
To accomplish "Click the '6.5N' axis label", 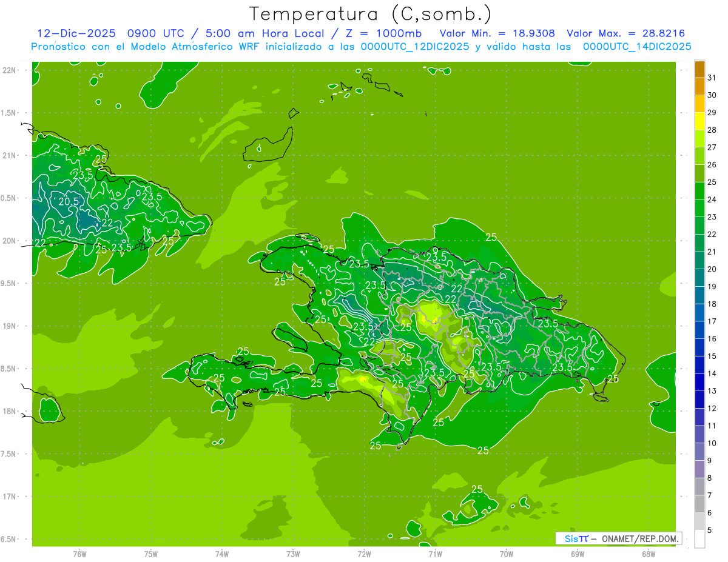I will coord(9,540).
